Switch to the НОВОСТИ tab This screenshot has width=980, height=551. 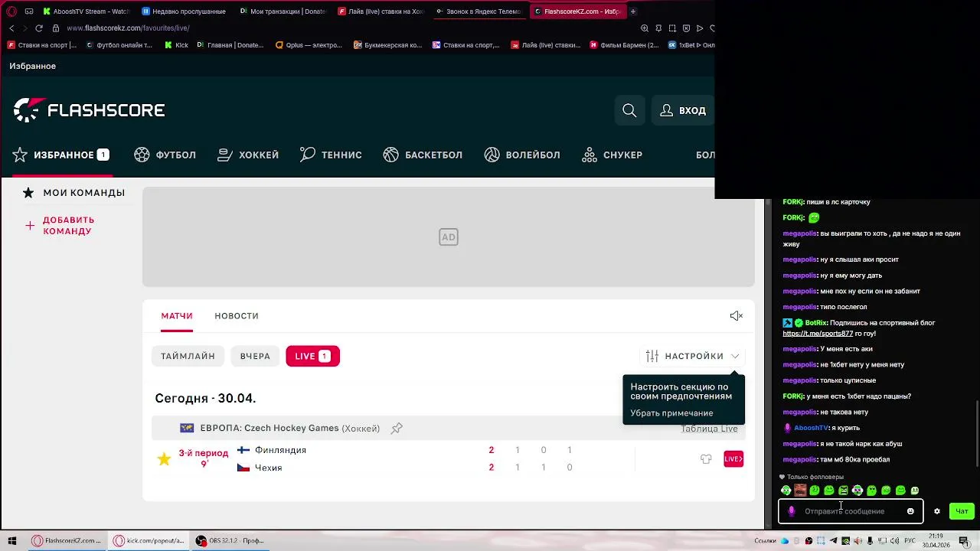pos(237,315)
